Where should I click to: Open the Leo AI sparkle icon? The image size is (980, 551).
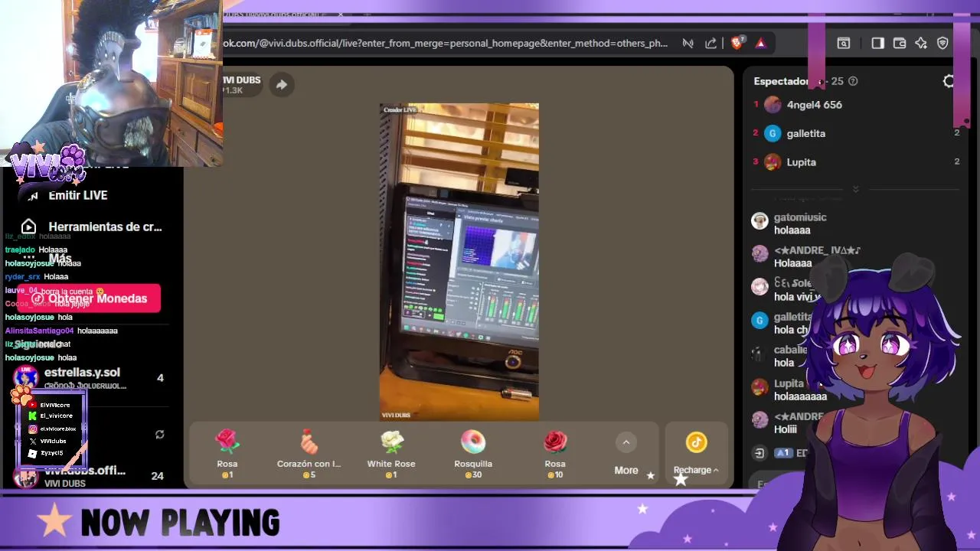(921, 44)
